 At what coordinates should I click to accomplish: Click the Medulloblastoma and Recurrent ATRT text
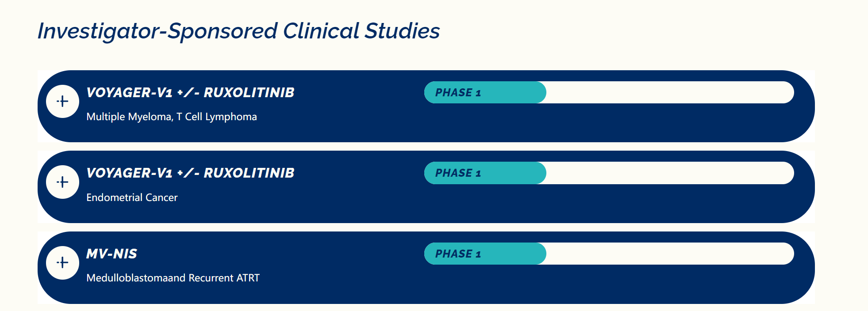[x=173, y=278]
